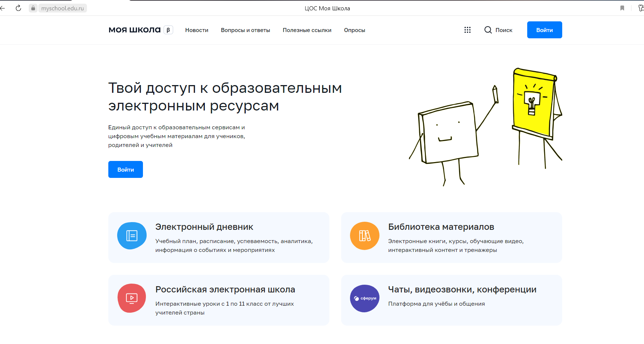Reload the page with the refresh icon
Screen dimensions: 644x344
point(18,8)
